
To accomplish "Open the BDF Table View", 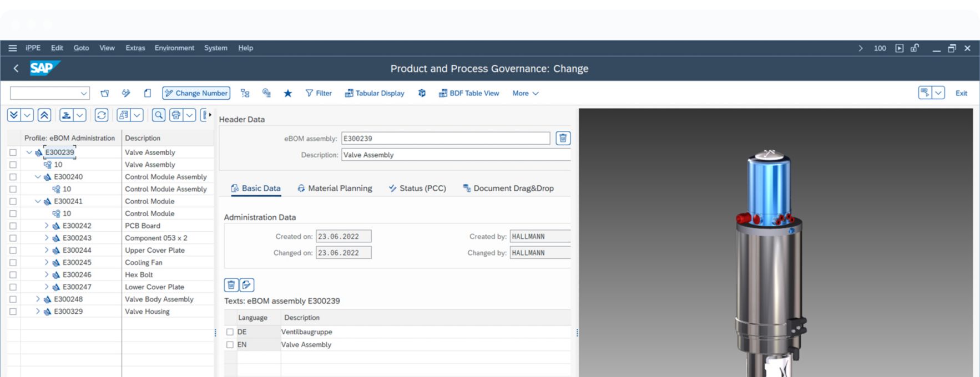I will click(x=469, y=93).
